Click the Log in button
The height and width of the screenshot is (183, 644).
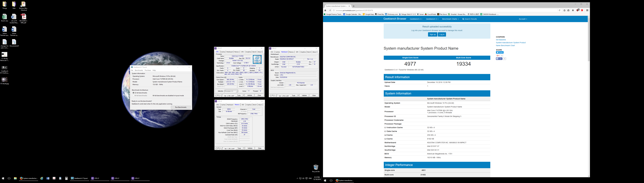442,34
